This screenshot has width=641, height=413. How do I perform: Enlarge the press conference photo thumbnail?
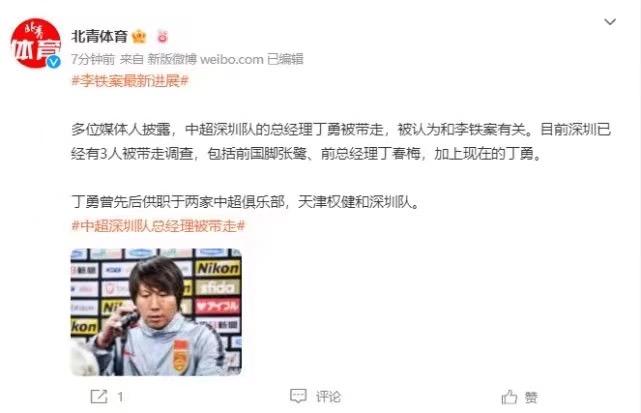pos(156,312)
